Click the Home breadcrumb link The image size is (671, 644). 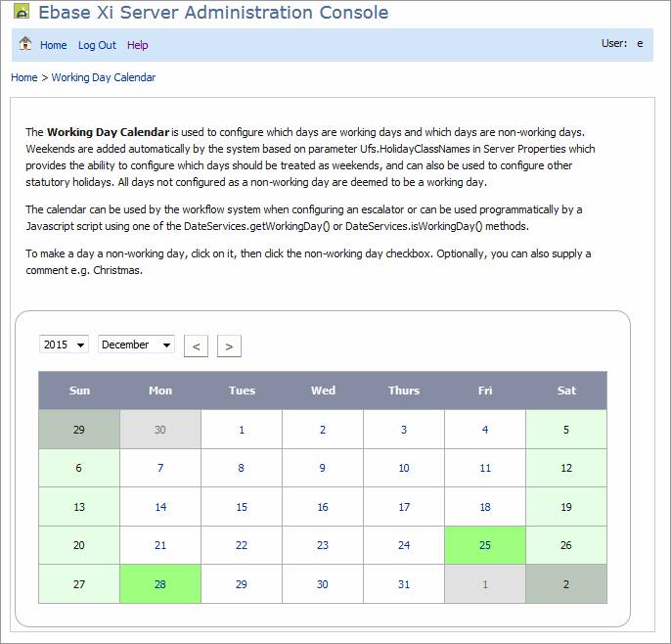pyautogui.click(x=24, y=77)
